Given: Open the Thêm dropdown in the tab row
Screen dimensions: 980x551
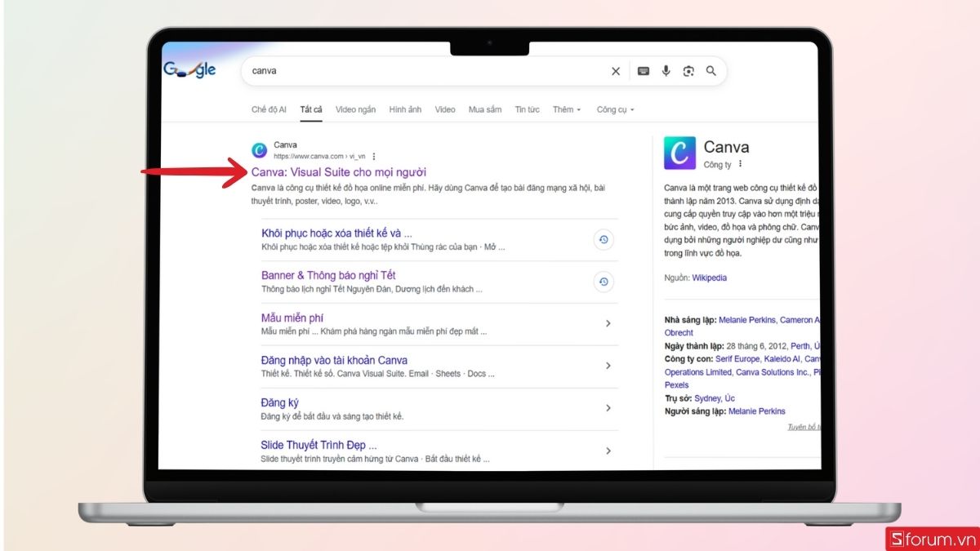Looking at the screenshot, I should click(566, 109).
